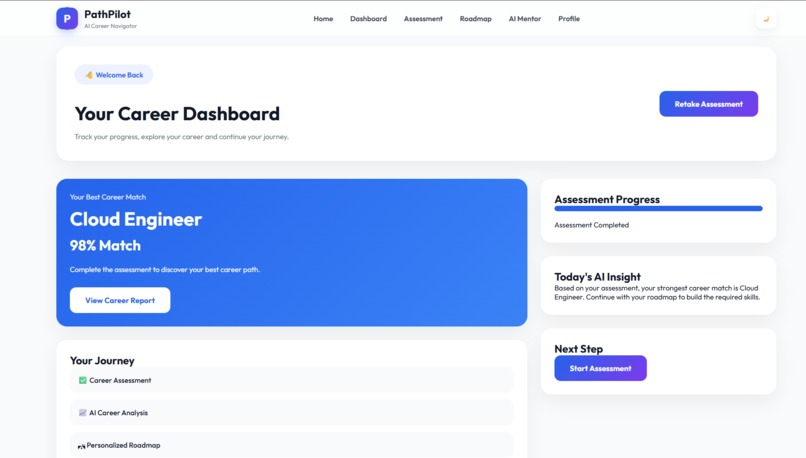
Task: Click the AI Career Navigator tagline
Action: point(111,26)
